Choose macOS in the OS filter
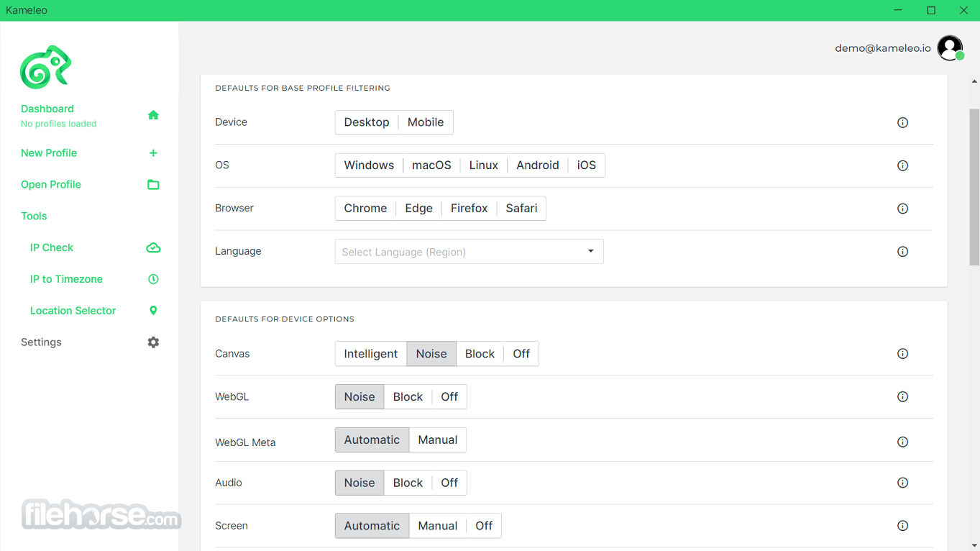This screenshot has width=980, height=551. tap(431, 165)
